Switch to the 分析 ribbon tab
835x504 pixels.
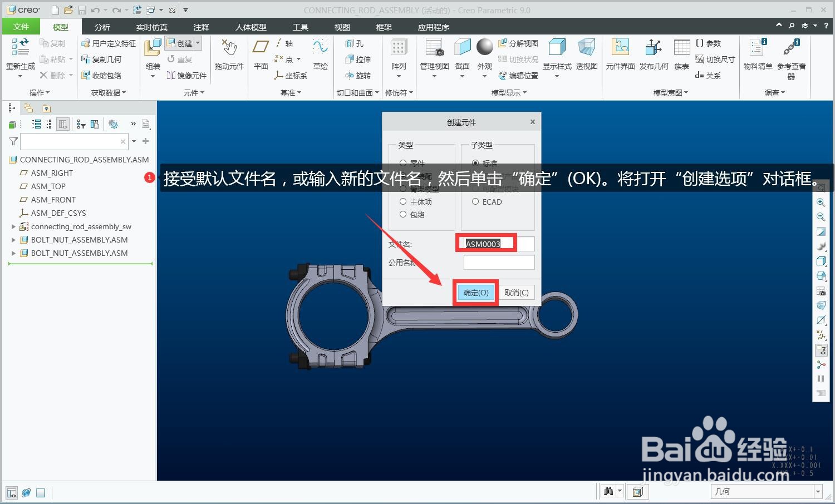click(x=102, y=27)
